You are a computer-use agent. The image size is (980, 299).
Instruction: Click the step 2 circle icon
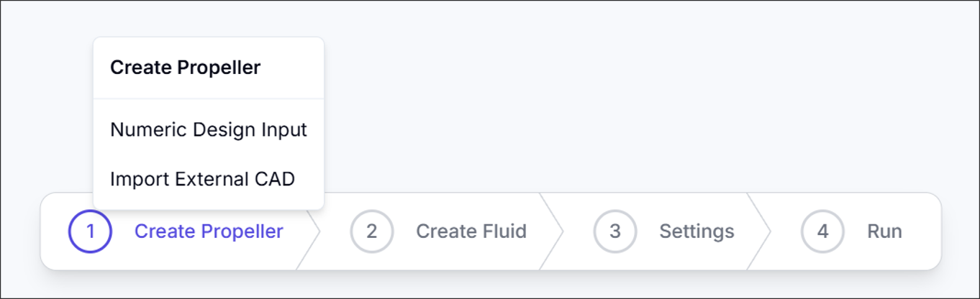[x=371, y=231]
